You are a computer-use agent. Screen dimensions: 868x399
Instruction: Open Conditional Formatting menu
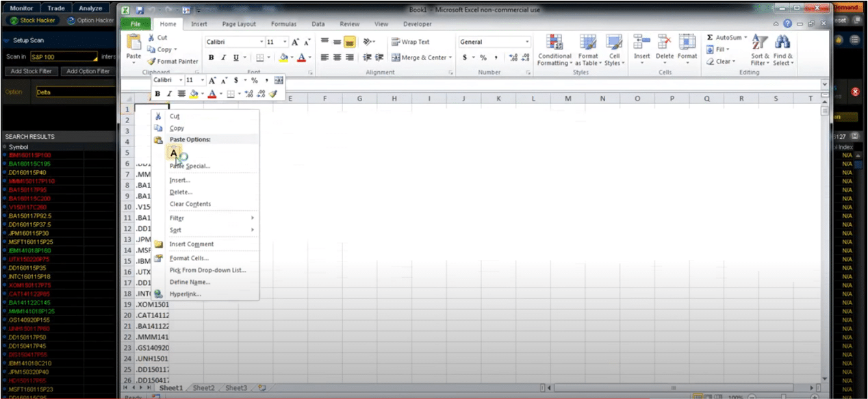554,49
